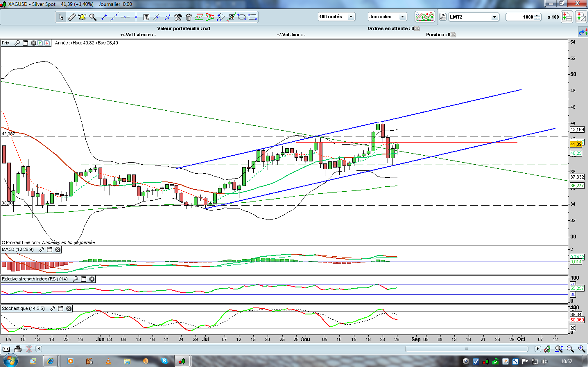Click the Ordres en attente label
Image resolution: width=588 pixels, height=367 pixels.
click(x=389, y=28)
